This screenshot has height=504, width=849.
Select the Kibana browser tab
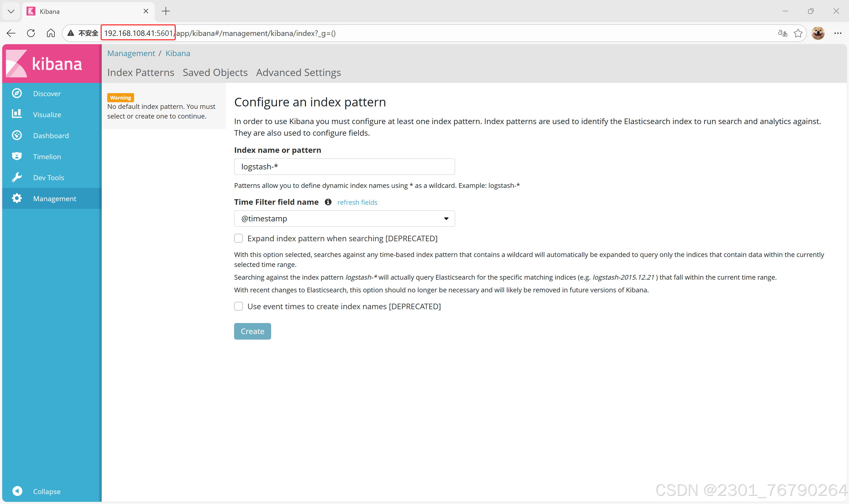click(88, 11)
